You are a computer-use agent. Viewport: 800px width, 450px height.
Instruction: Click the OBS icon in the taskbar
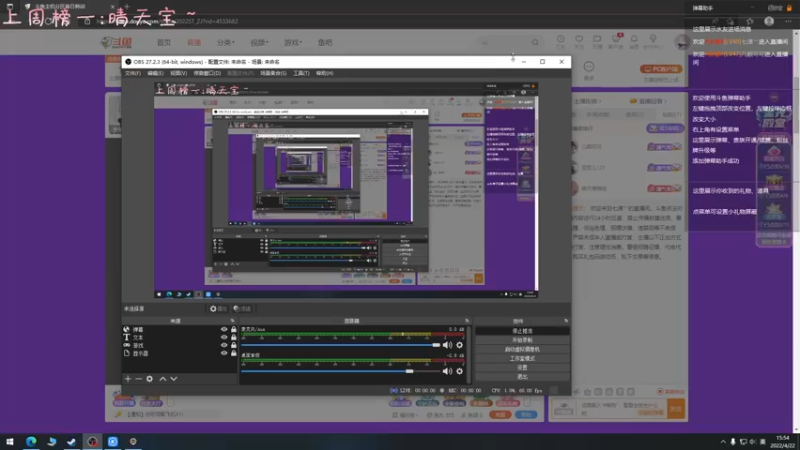pyautogui.click(x=92, y=441)
